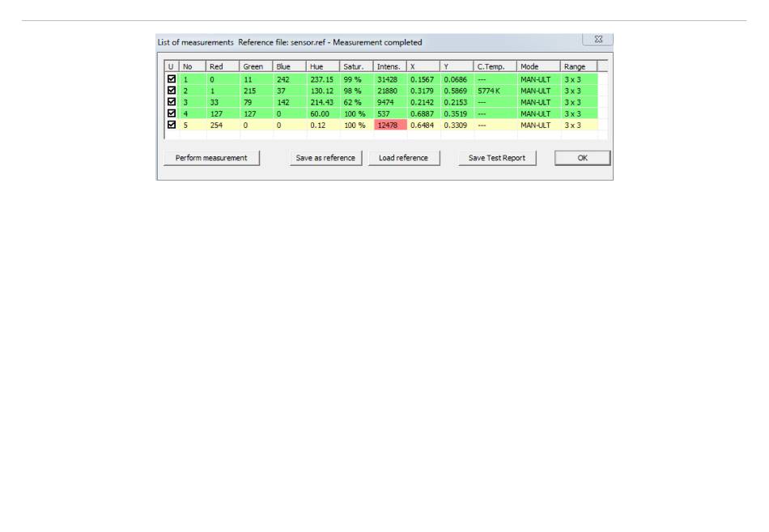Click the Load reference button
This screenshot has width=769, height=532.
coord(404,158)
